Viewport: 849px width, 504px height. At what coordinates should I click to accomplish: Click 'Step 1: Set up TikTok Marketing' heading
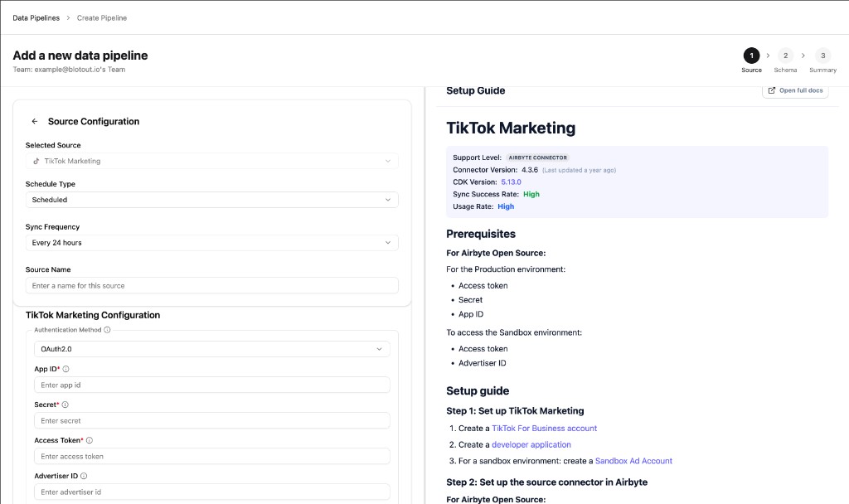click(x=515, y=411)
